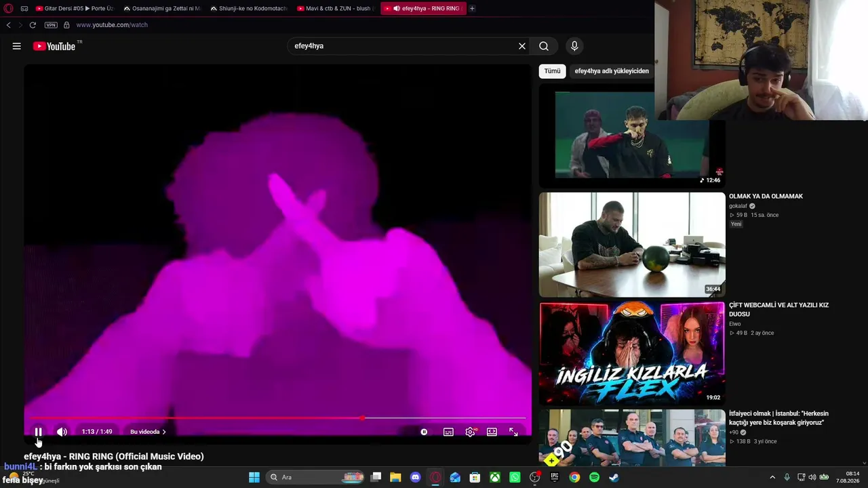The image size is (868, 488).
Task: Switch to 'Mavi & ctb & ZUN' tab
Action: 336,9
